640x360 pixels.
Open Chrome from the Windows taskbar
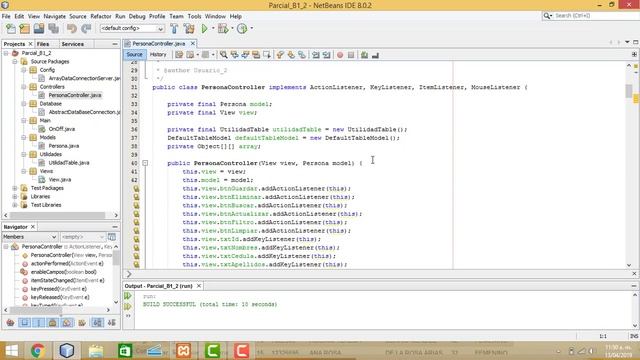pyautogui.click(x=38, y=351)
